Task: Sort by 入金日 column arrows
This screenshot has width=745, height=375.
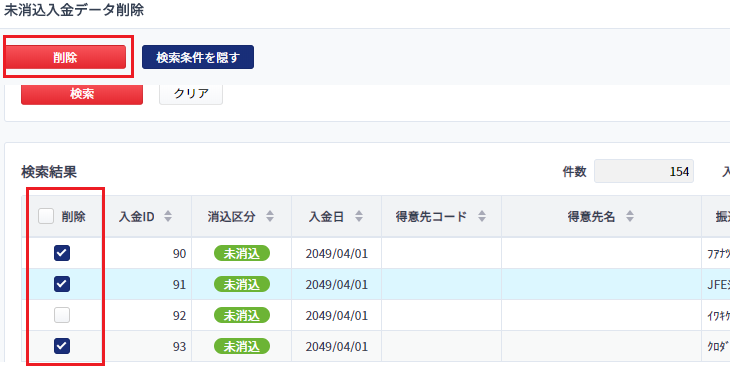Action: click(x=359, y=217)
